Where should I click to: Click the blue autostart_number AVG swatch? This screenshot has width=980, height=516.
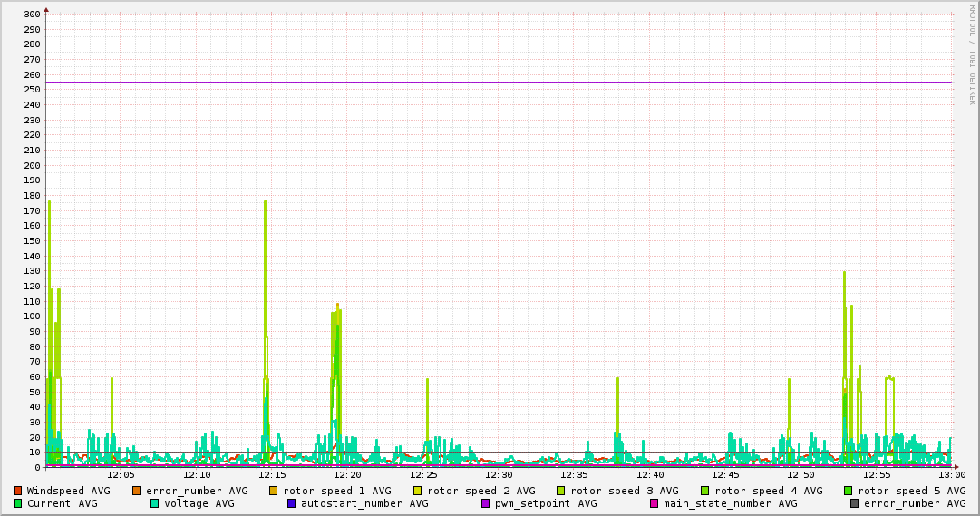(x=291, y=503)
